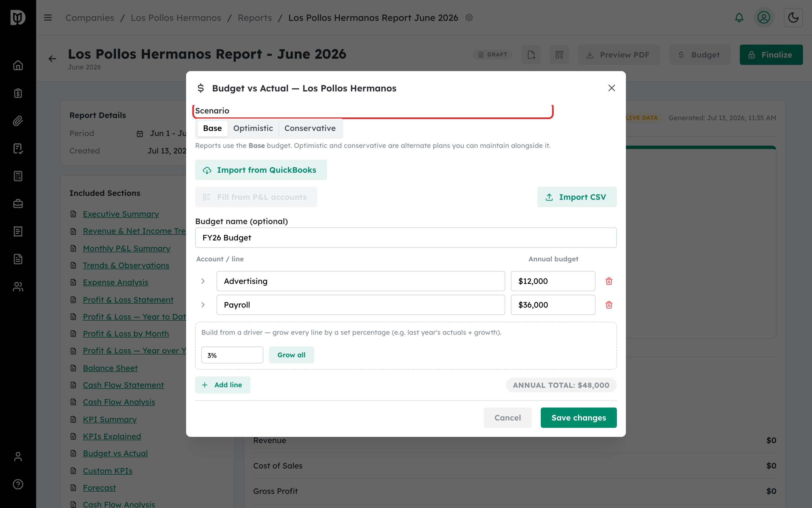Click the Grow all button
This screenshot has height=508, width=812.
[291, 355]
